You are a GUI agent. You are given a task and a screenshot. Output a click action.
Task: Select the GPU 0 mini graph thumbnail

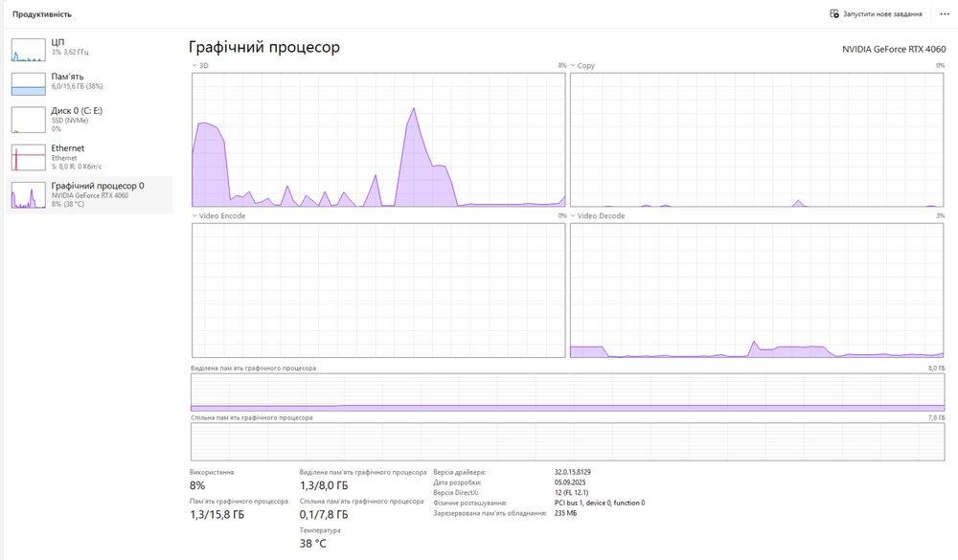tap(28, 195)
